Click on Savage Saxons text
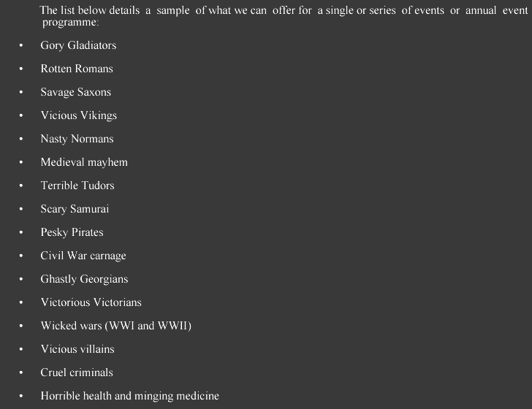 click(x=76, y=92)
